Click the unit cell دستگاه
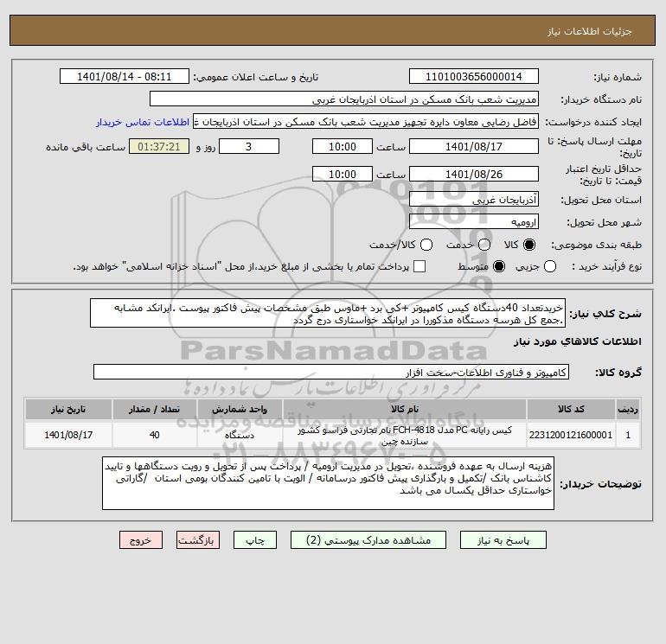 click(240, 435)
